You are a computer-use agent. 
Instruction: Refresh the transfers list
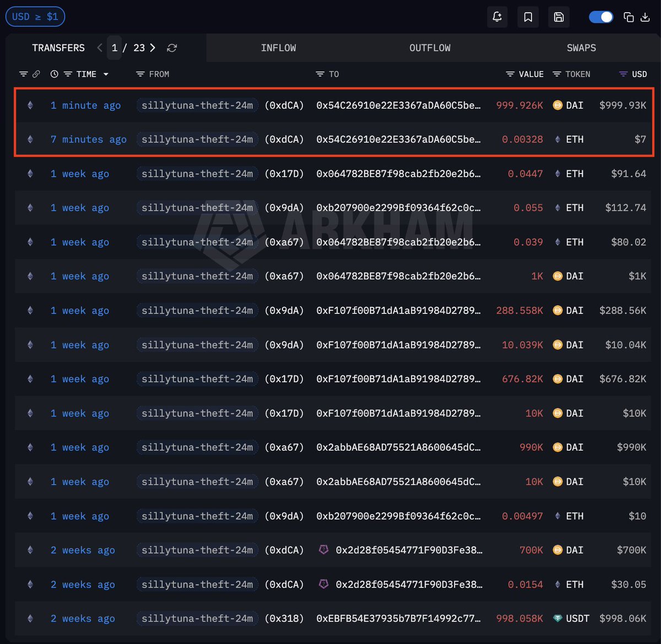(x=172, y=48)
